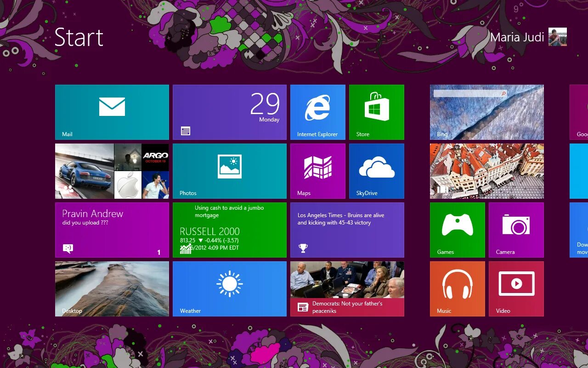This screenshot has width=588, height=368.
Task: Open the People tile with Audi photo
Action: click(x=112, y=171)
